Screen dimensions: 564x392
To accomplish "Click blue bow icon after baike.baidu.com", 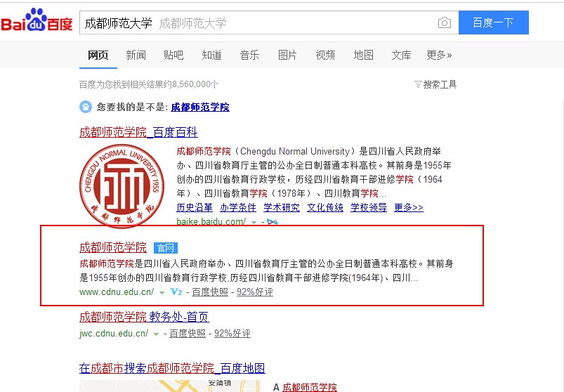I will pyautogui.click(x=273, y=222).
